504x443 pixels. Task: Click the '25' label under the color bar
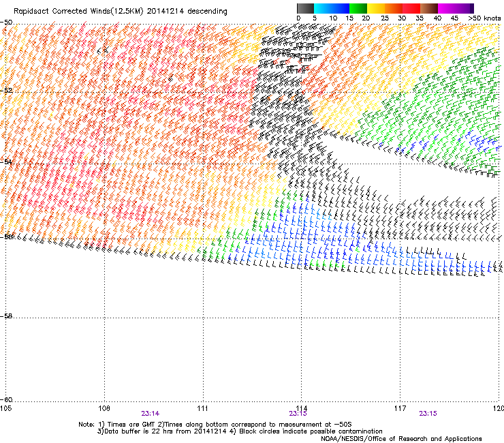[385, 18]
